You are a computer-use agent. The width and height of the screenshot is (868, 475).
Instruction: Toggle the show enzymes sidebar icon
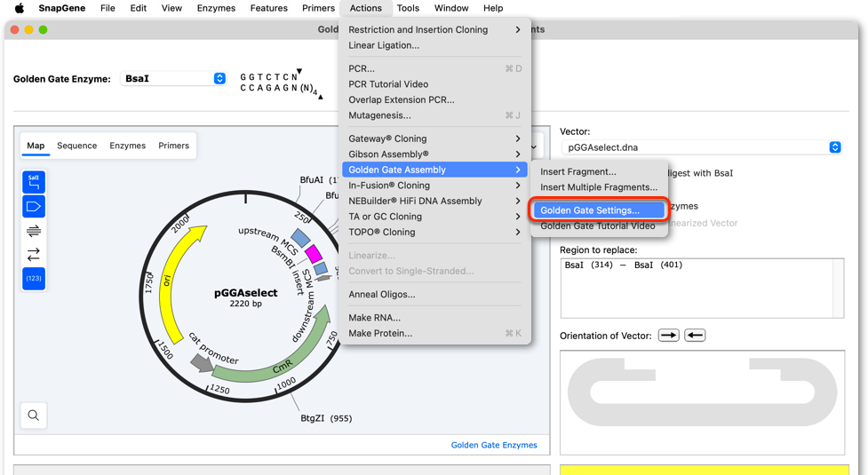(x=34, y=182)
